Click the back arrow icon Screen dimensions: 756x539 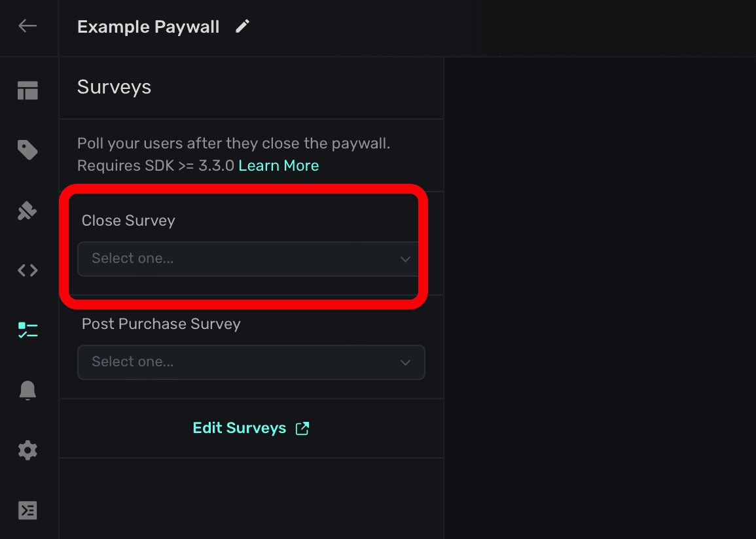[27, 26]
